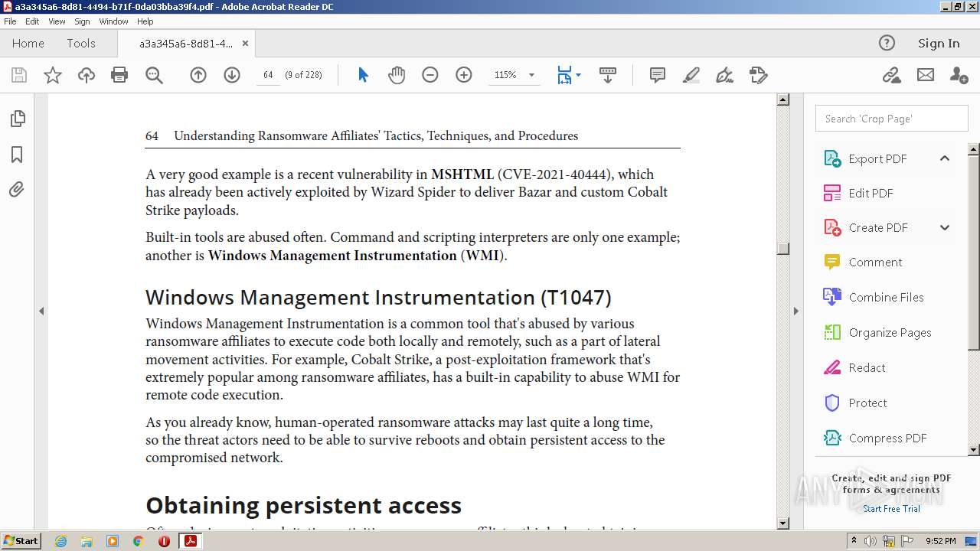Open the find text magnifier tool

154,75
